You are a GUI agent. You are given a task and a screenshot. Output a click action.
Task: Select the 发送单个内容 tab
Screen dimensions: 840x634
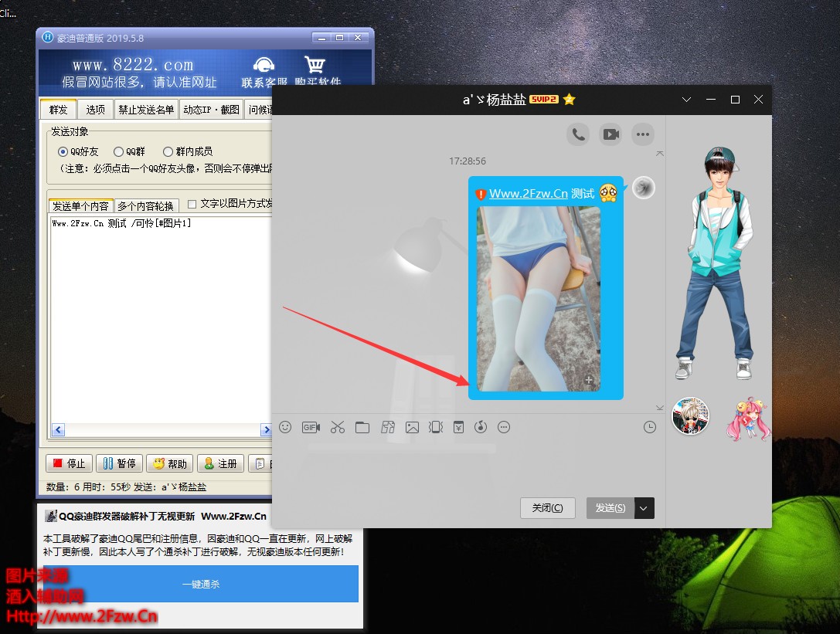point(81,206)
